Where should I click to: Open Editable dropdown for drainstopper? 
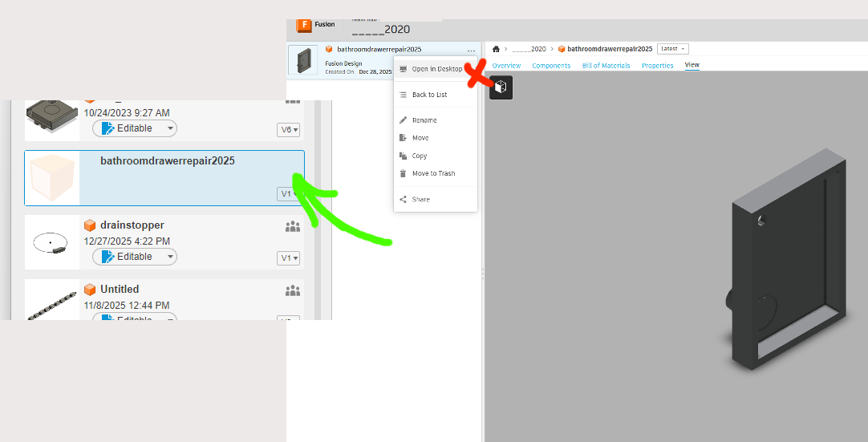tap(135, 257)
